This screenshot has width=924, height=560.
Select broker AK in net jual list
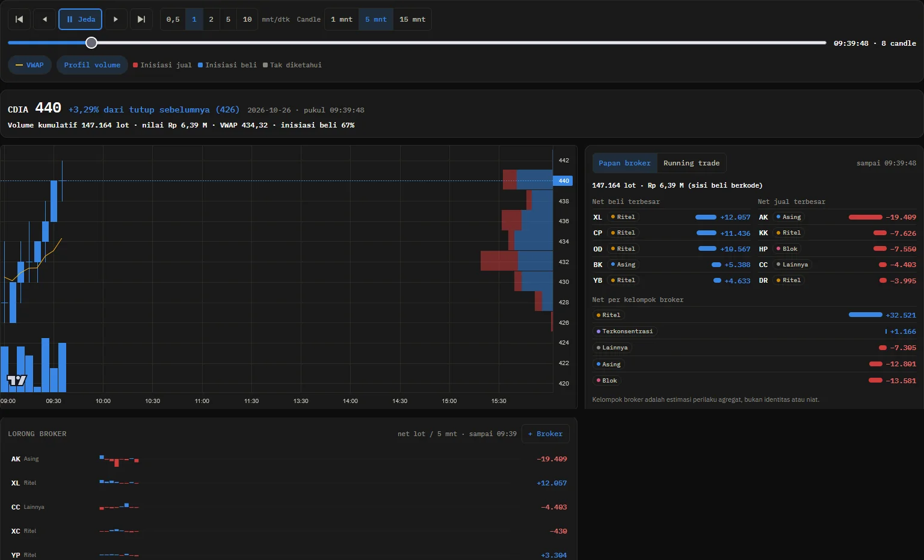(x=837, y=217)
